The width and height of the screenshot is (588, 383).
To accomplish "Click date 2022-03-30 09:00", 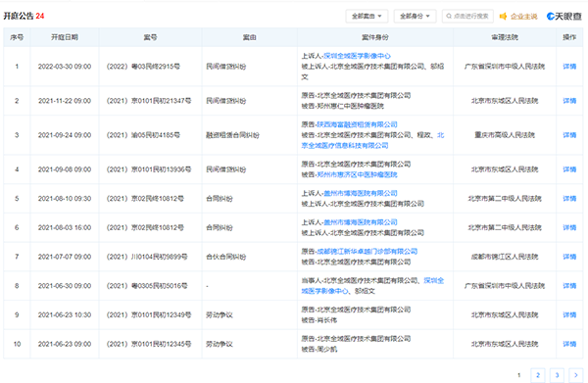I will click(x=65, y=67).
